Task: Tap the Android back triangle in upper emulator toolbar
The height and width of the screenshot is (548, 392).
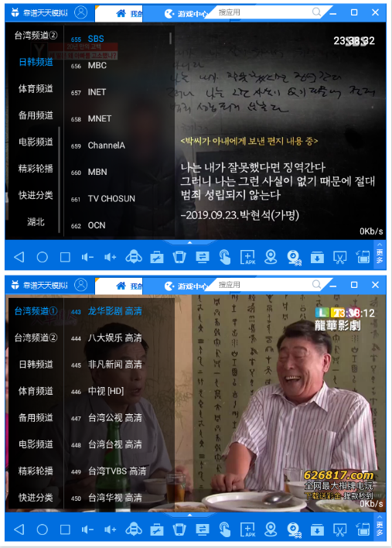Action: coord(19,257)
